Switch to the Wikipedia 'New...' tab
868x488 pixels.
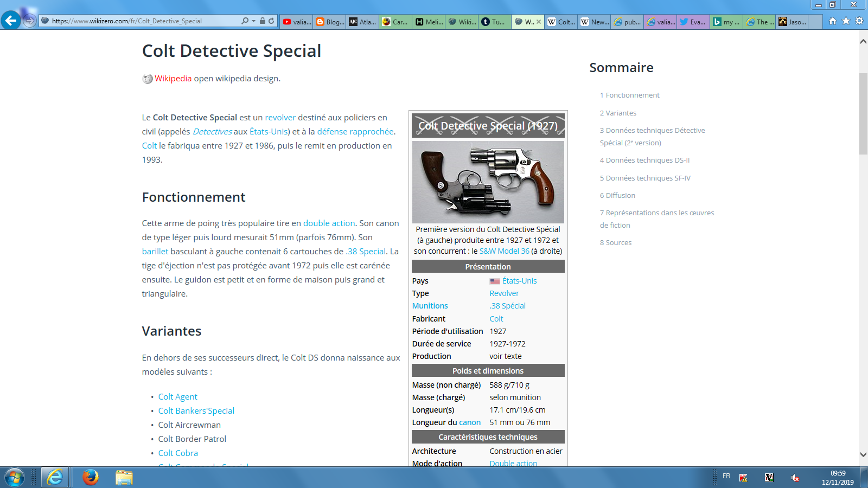594,22
